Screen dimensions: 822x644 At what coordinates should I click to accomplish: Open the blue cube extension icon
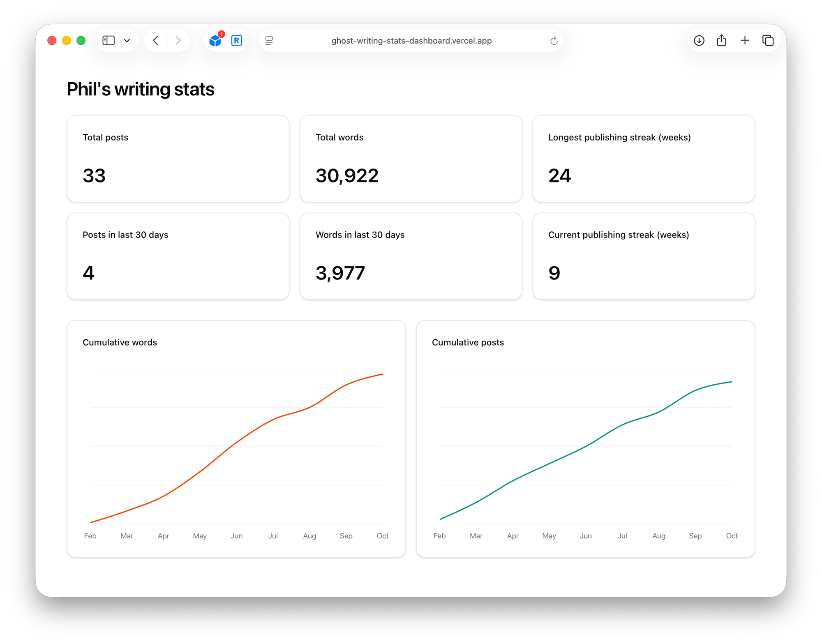(215, 40)
